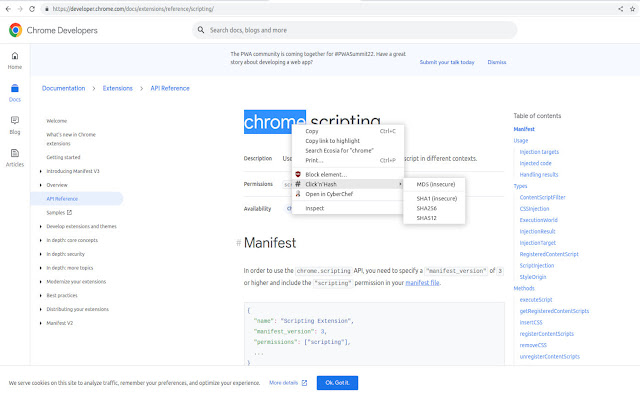Expand In depth: more topics
This screenshot has width=640, height=400.
pos(40,268)
